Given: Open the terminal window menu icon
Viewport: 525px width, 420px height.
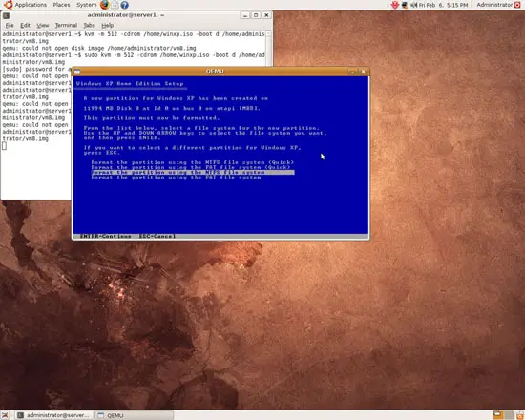Looking at the screenshot, I should (6, 15).
